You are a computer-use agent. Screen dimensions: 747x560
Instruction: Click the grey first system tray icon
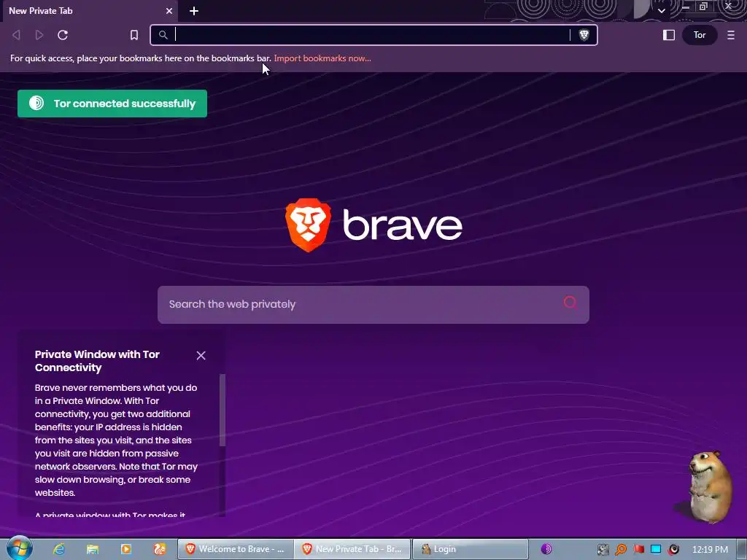(x=603, y=550)
